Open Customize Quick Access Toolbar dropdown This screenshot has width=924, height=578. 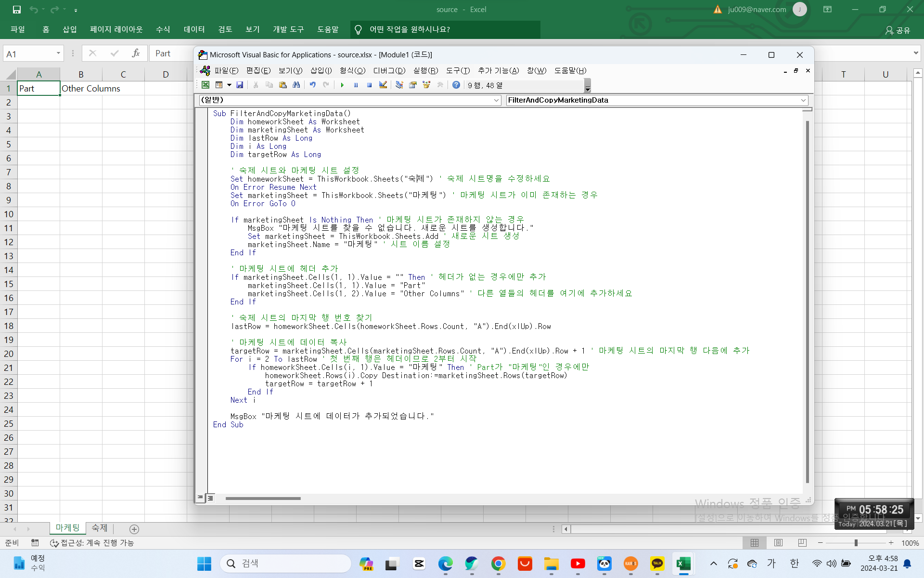click(x=76, y=10)
